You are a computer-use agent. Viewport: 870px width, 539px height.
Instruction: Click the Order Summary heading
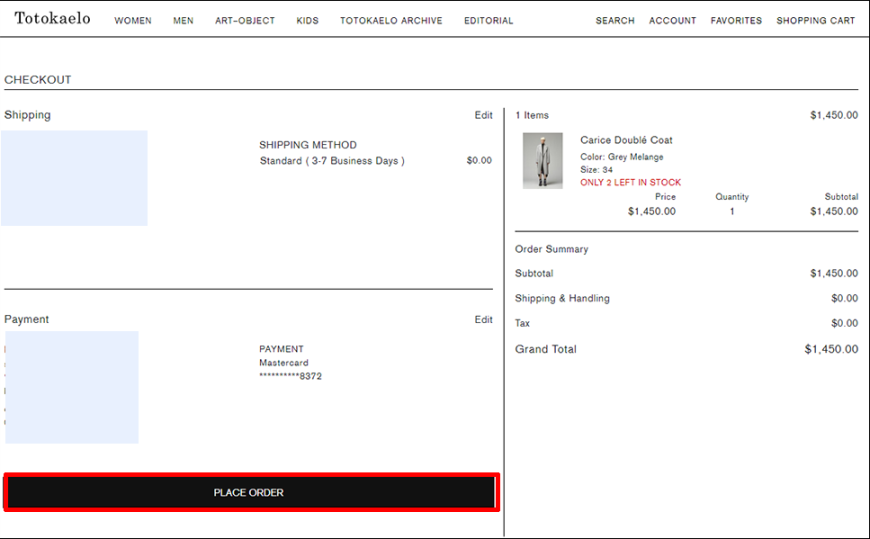pos(552,249)
